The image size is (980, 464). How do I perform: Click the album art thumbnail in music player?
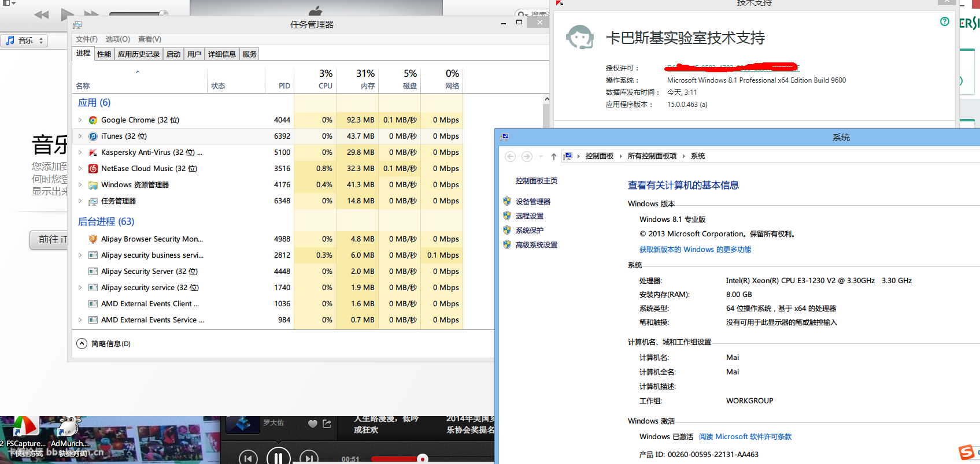(x=242, y=424)
